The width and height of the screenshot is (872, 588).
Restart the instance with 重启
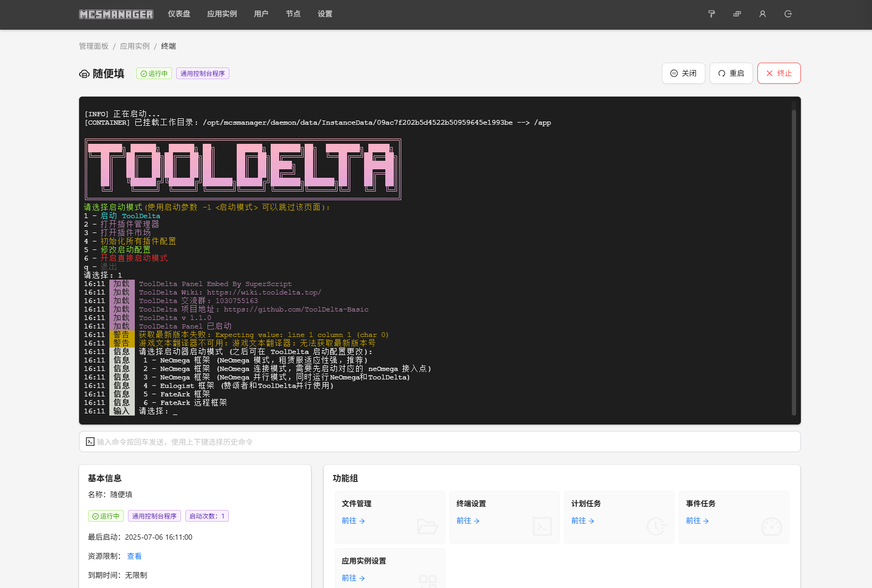click(x=731, y=73)
